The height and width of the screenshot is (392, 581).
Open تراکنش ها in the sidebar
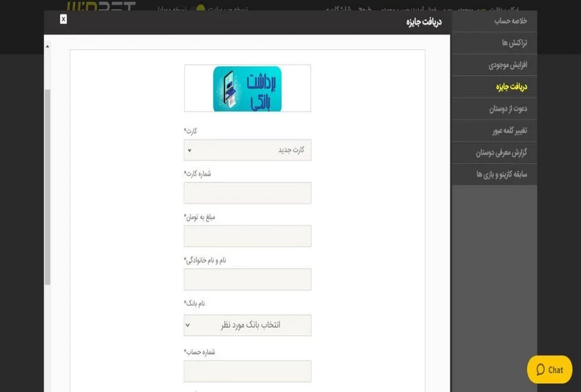click(494, 43)
